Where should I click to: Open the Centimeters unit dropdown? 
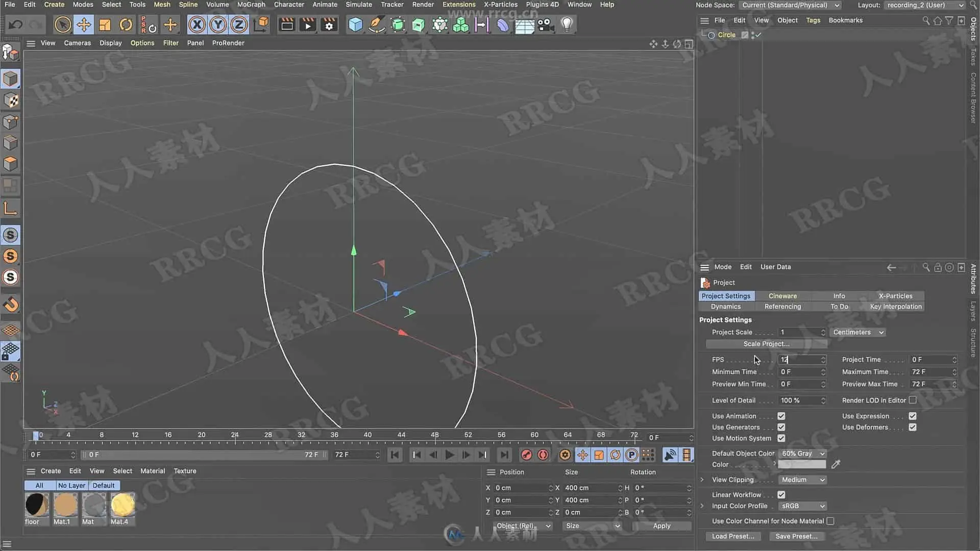point(857,332)
